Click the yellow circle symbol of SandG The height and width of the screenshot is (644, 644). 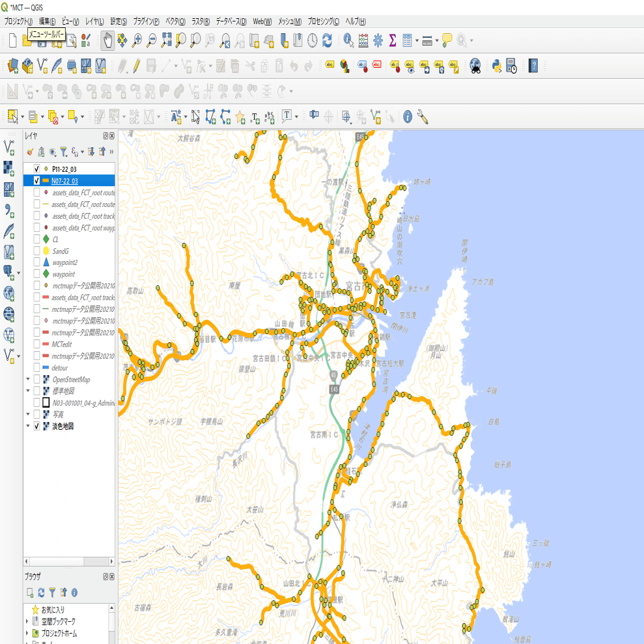click(46, 251)
